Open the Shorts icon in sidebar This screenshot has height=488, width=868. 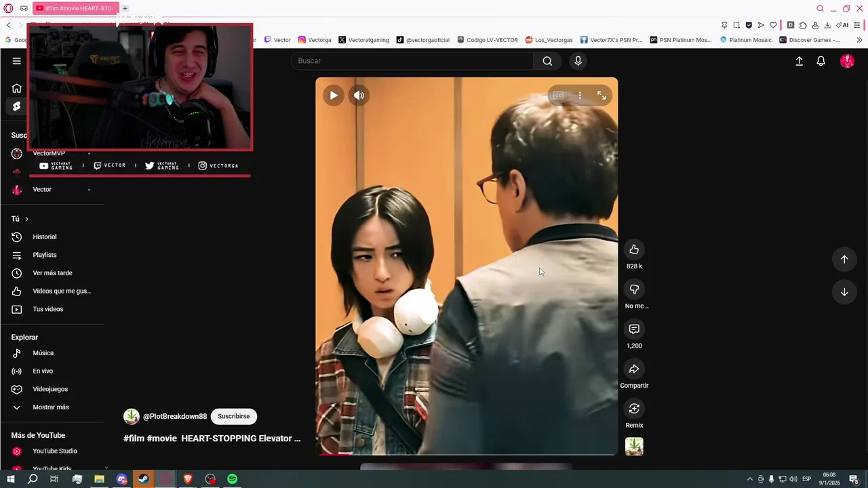16,106
